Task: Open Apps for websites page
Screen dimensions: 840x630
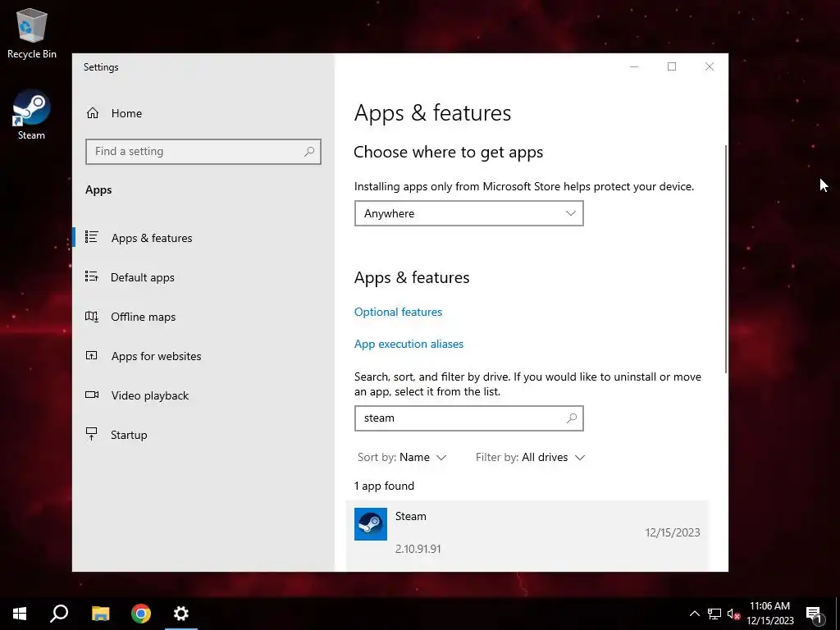Action: coord(203,356)
